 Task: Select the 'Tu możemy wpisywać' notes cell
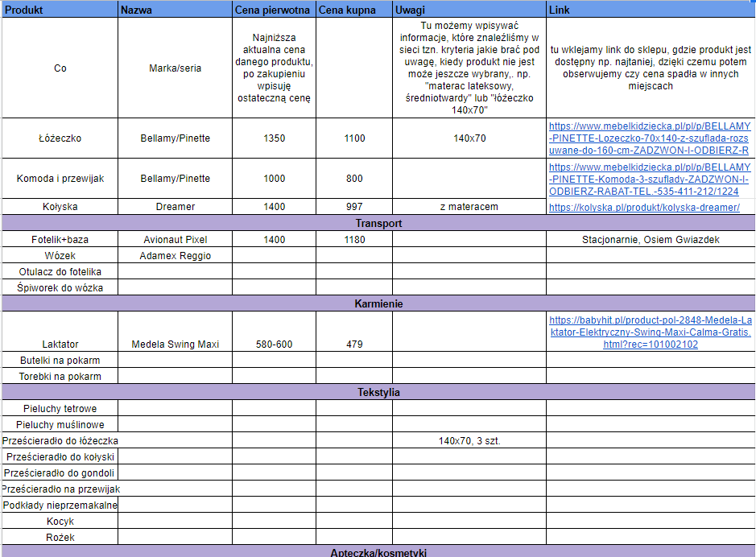coord(469,68)
